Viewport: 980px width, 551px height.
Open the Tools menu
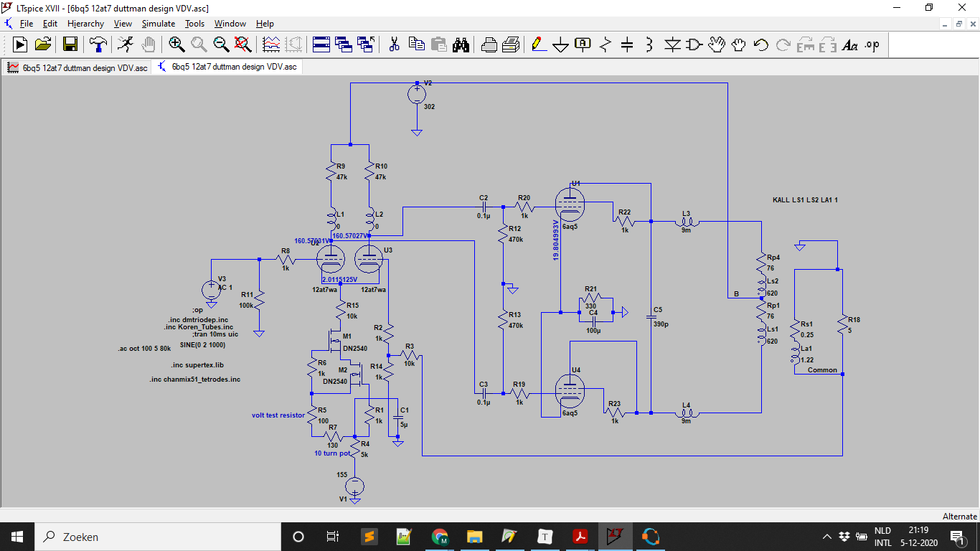tap(194, 24)
